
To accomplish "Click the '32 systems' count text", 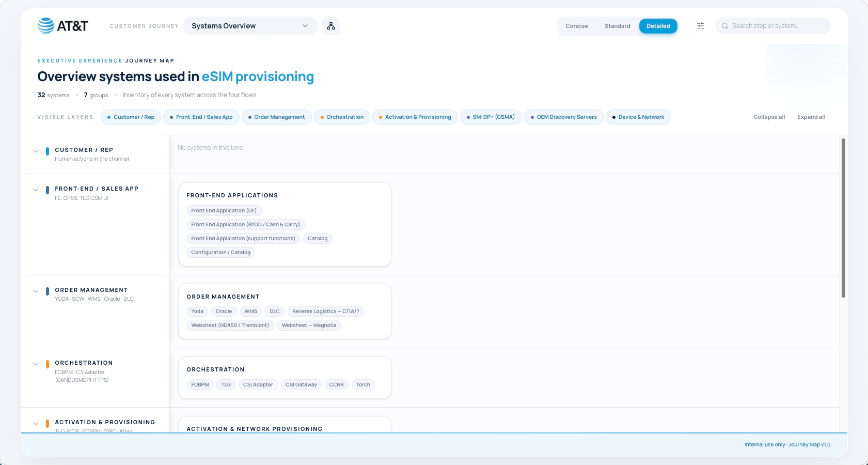I will pyautogui.click(x=54, y=95).
